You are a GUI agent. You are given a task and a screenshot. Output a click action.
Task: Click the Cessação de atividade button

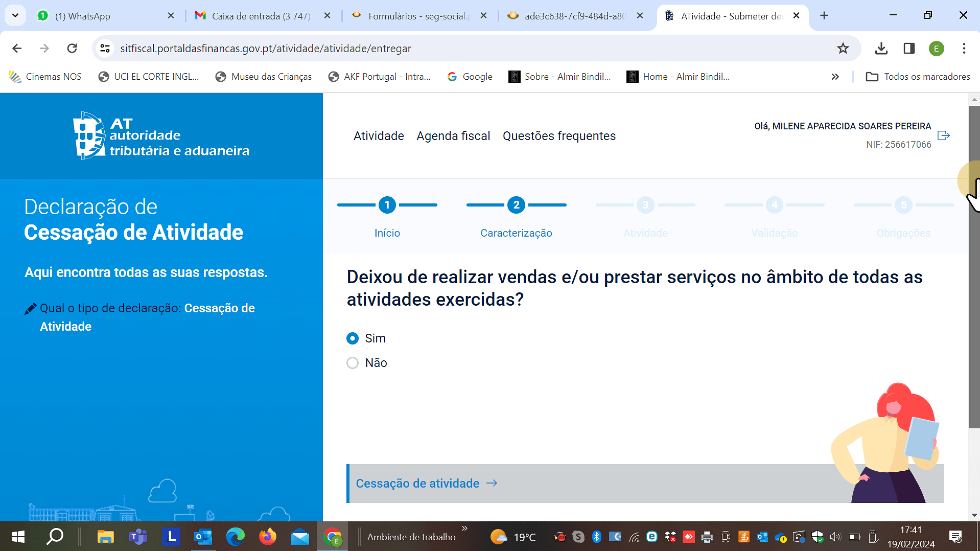426,483
